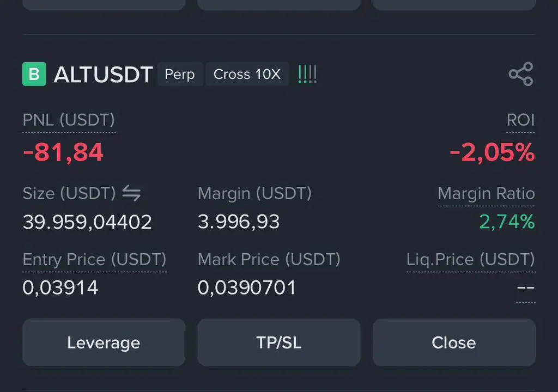Toggle size unit with swap arrows icon
Viewport: 558px width, 392px height.
(x=132, y=193)
